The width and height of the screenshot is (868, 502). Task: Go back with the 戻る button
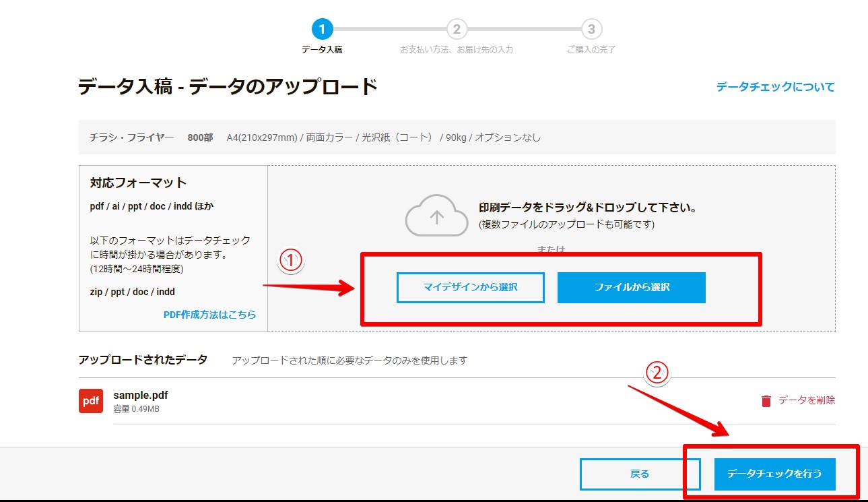click(640, 474)
